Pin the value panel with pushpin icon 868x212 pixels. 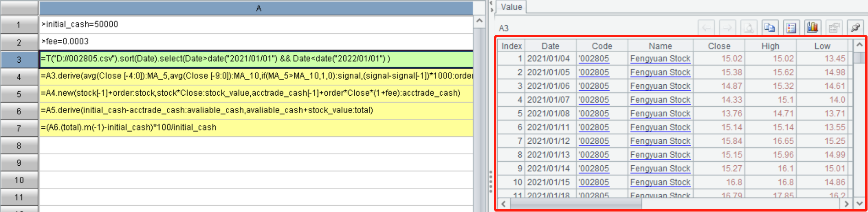(855, 28)
